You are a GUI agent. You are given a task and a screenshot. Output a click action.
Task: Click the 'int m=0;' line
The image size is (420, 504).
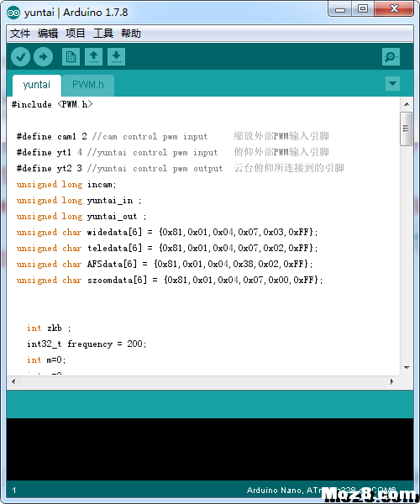pos(46,360)
